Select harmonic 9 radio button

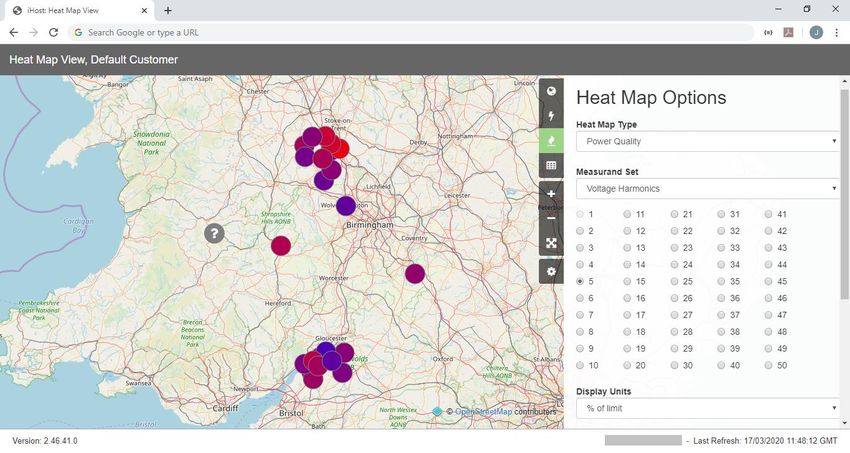point(580,348)
